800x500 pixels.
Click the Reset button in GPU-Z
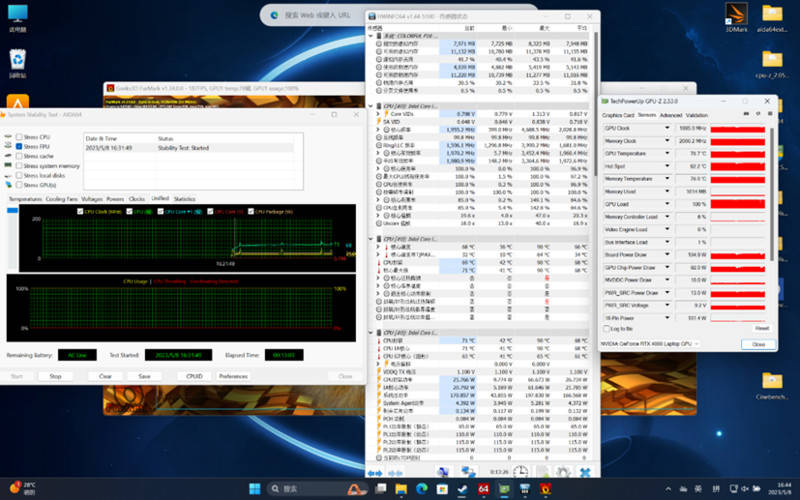762,328
